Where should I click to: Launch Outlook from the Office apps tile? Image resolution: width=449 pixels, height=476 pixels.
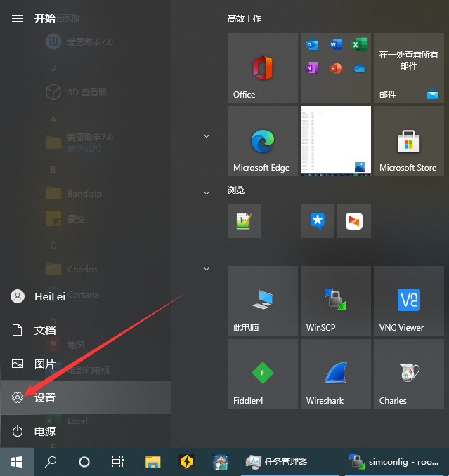click(x=312, y=45)
